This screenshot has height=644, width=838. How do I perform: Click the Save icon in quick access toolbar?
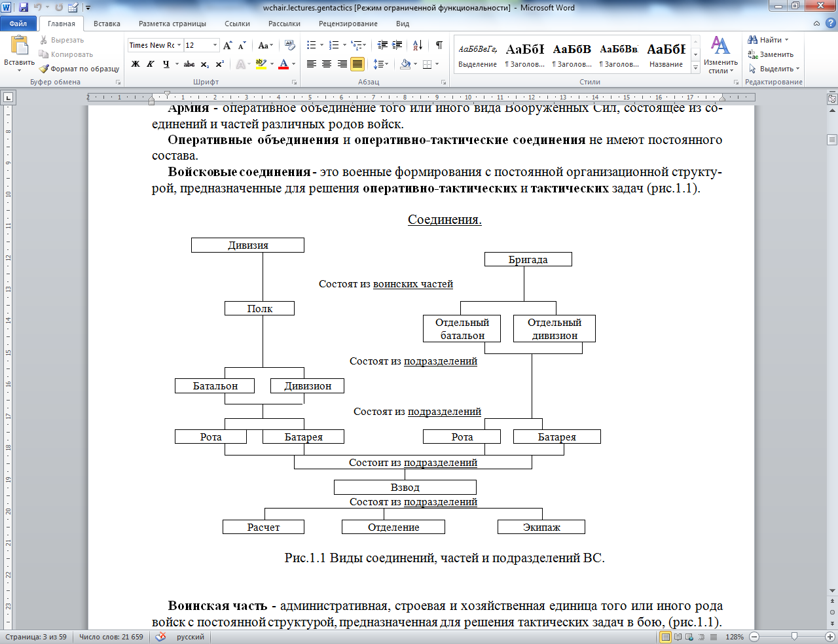point(24,8)
